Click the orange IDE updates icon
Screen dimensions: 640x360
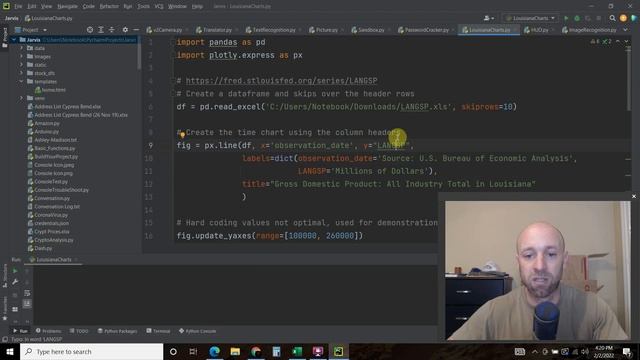[x=623, y=18]
